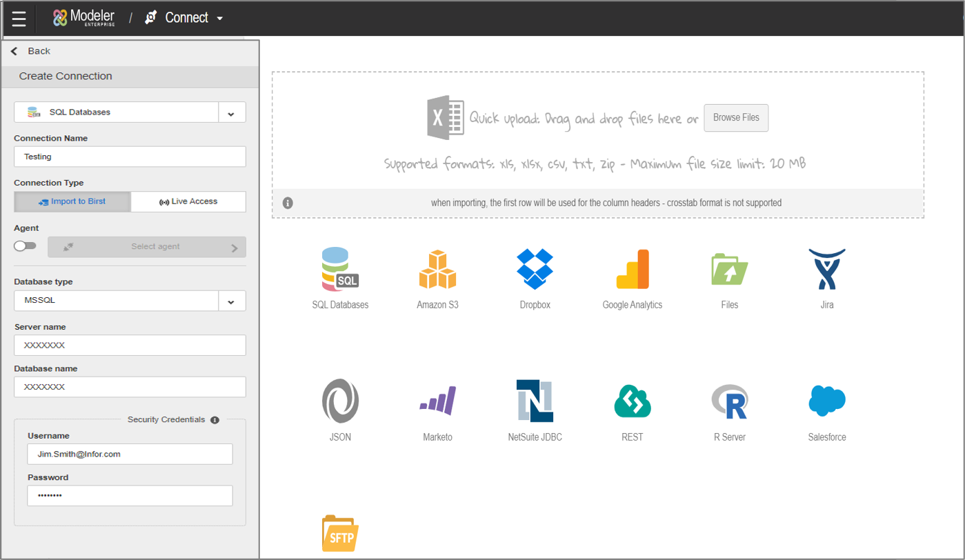Switch connection type to Live Access
Viewport: 965px width, 560px height.
188,201
